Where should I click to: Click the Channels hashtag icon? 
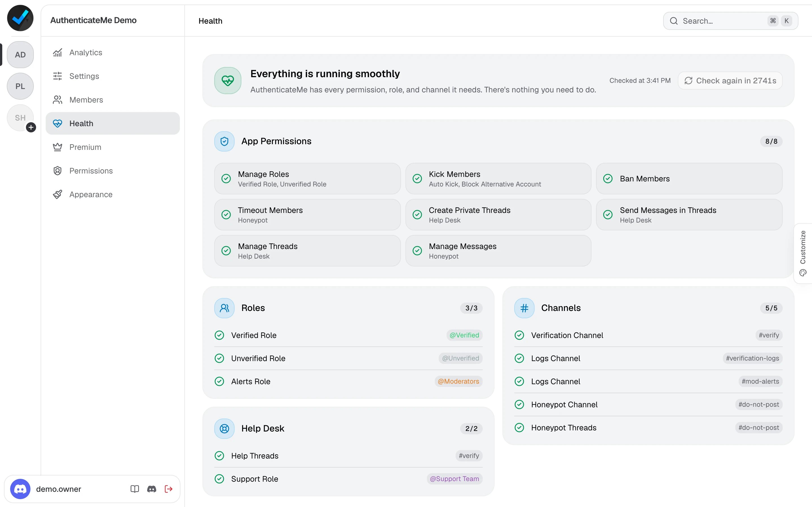(524, 308)
